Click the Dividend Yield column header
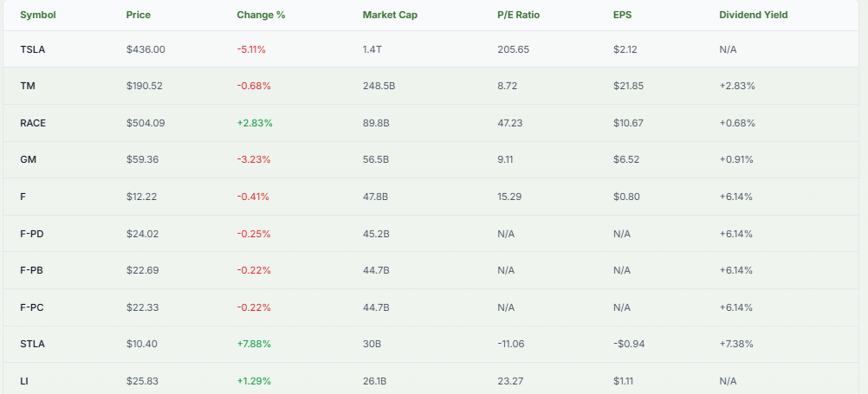Screen dimensions: 868x394 (753, 15)
